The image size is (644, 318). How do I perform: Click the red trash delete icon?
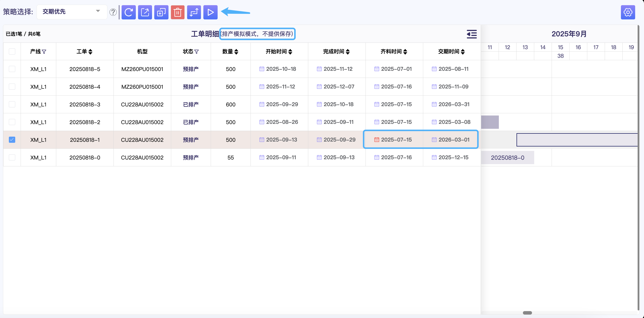point(178,12)
